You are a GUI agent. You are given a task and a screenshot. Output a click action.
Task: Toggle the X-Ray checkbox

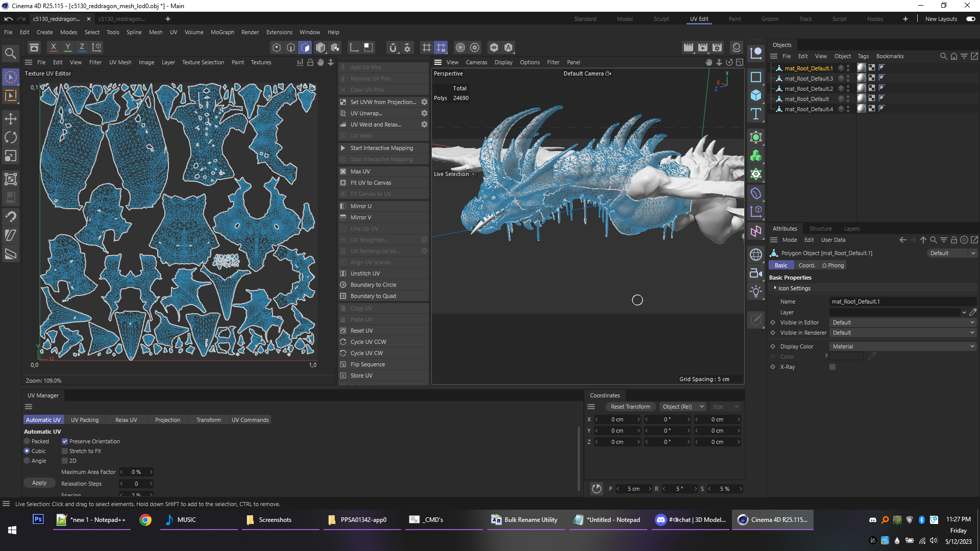coord(832,367)
